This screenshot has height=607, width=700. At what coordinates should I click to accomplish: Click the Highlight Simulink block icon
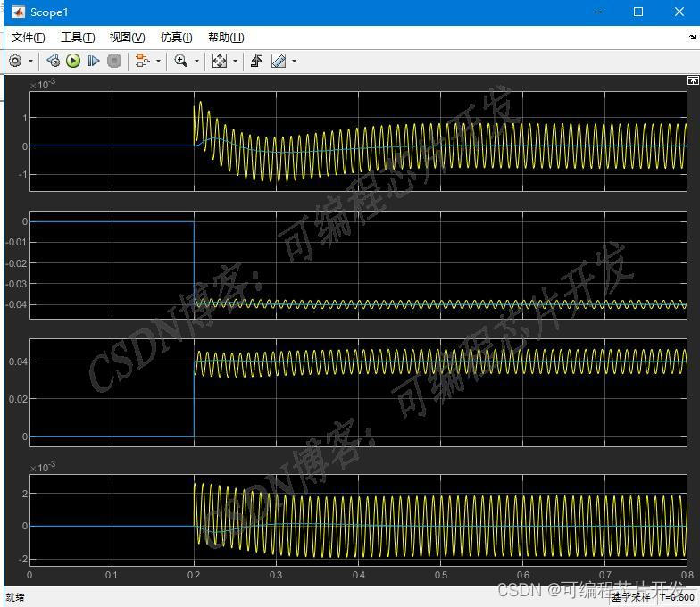coord(143,61)
